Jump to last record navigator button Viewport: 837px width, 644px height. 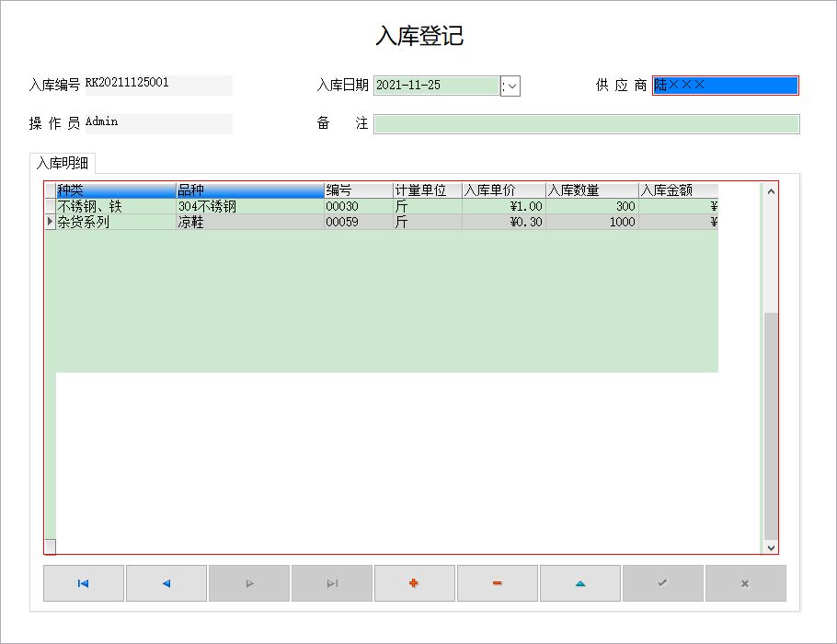[x=332, y=583]
